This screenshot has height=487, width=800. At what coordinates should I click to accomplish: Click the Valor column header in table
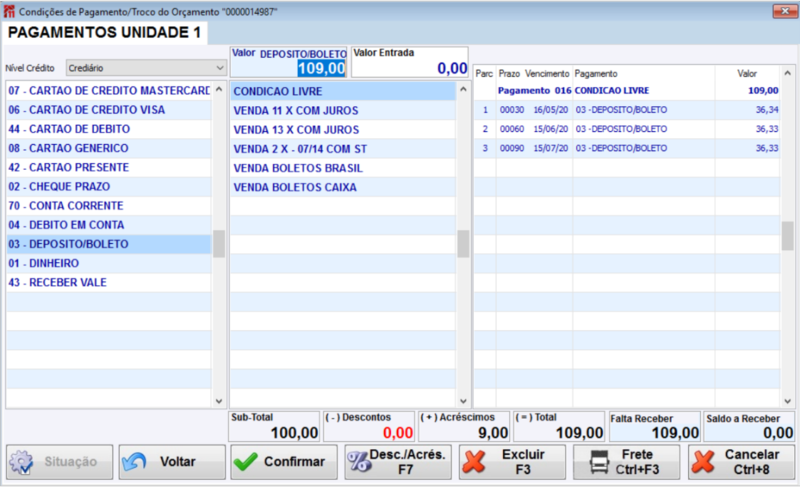[x=747, y=73]
